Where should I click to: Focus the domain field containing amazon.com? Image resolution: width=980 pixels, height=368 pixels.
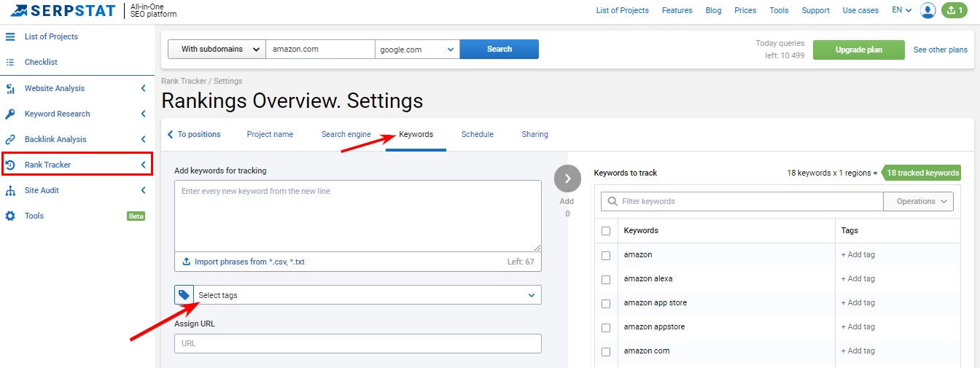(x=320, y=49)
